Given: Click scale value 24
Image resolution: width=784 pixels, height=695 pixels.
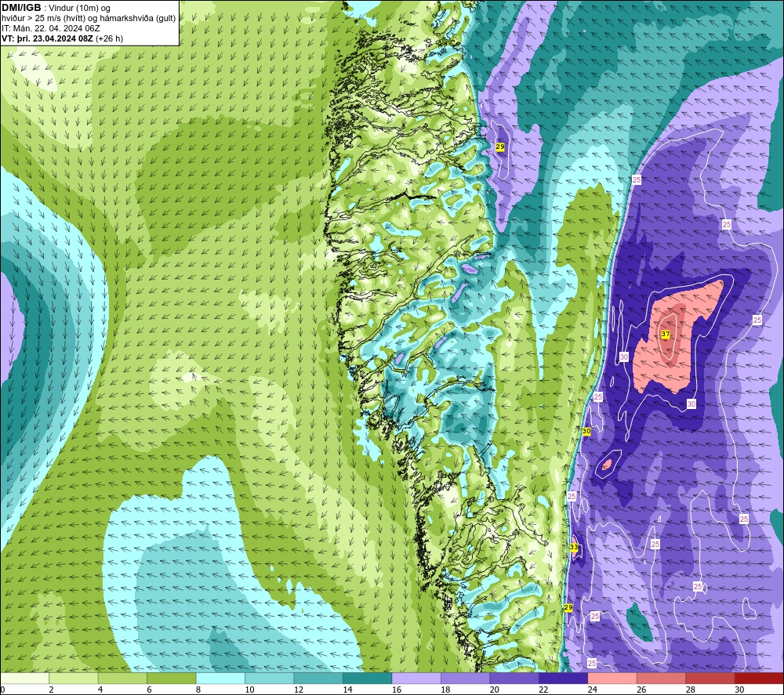Looking at the screenshot, I should pos(593,690).
